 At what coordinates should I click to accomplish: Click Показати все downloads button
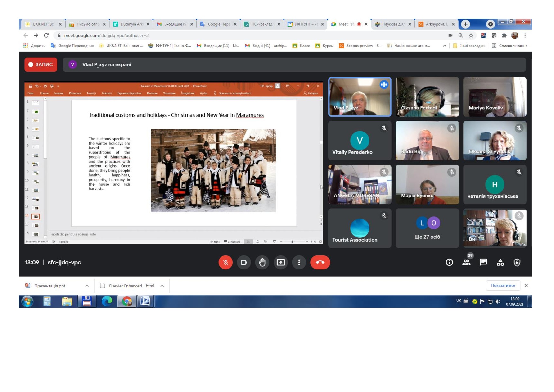[503, 285]
